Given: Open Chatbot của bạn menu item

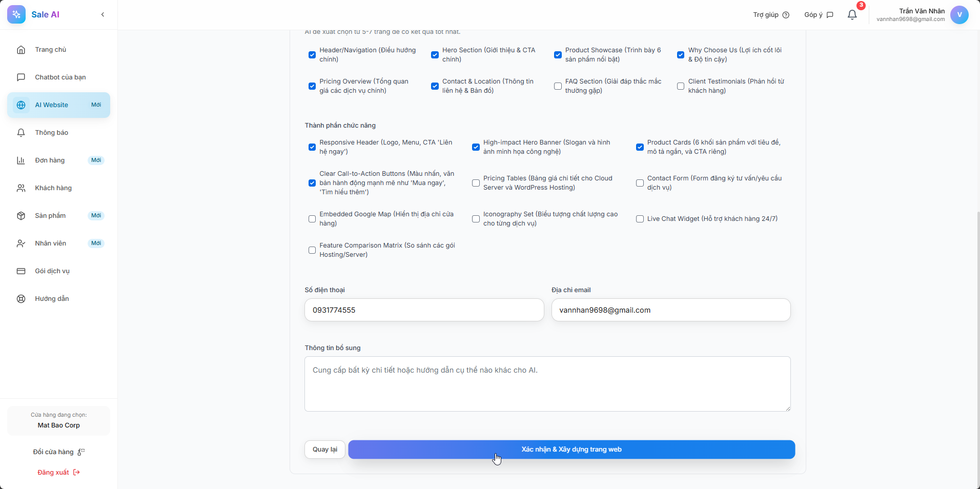Looking at the screenshot, I should click(60, 77).
